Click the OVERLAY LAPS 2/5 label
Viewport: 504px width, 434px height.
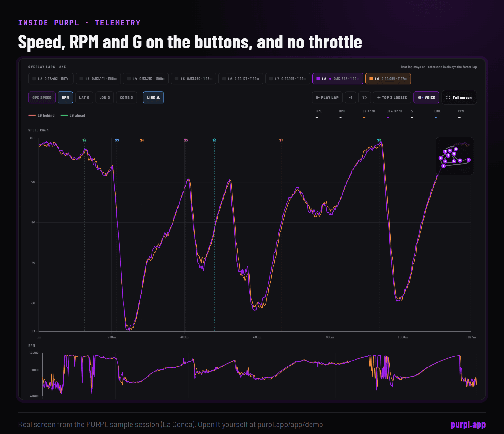47,67
